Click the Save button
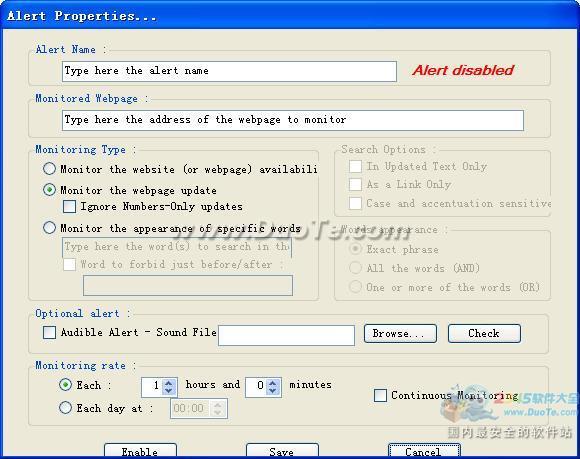The width and height of the screenshot is (580, 459). click(282, 451)
